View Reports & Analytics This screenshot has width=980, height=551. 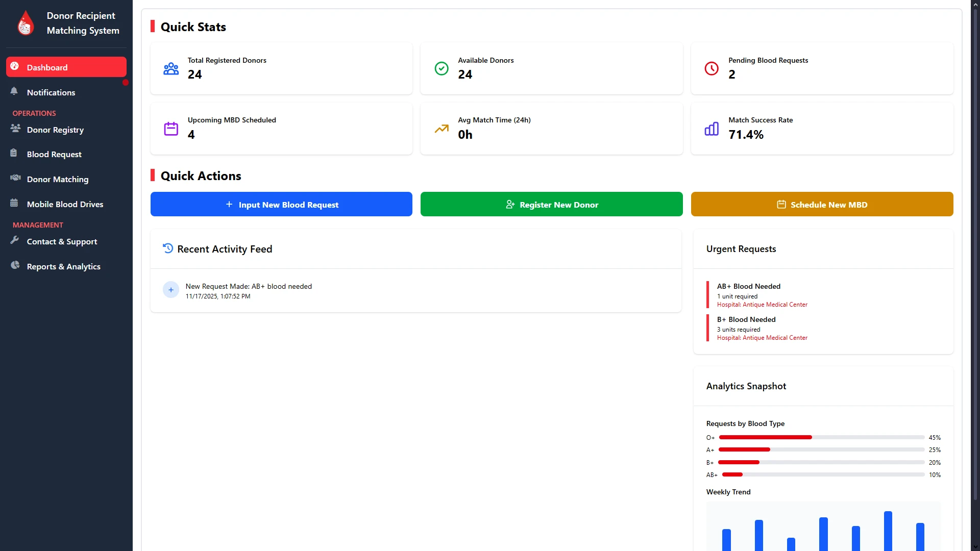tap(66, 266)
